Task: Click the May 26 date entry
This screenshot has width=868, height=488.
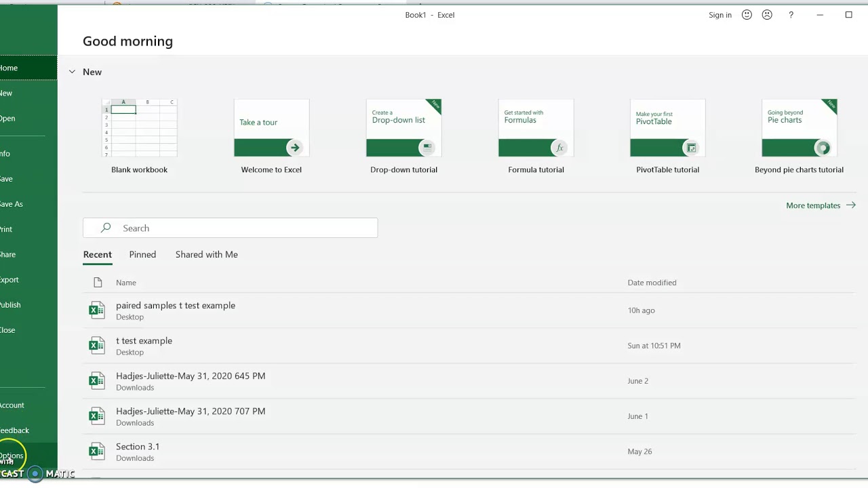Action: tap(639, 451)
